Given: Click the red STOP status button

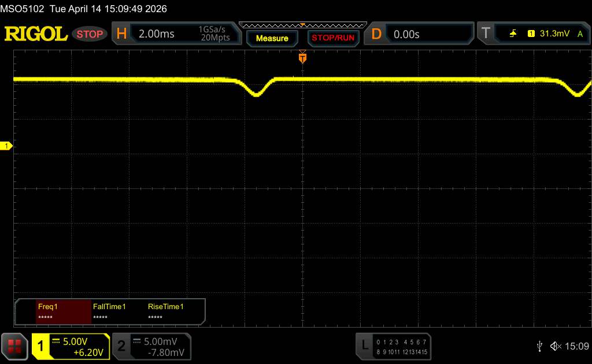Looking at the screenshot, I should pyautogui.click(x=90, y=34).
